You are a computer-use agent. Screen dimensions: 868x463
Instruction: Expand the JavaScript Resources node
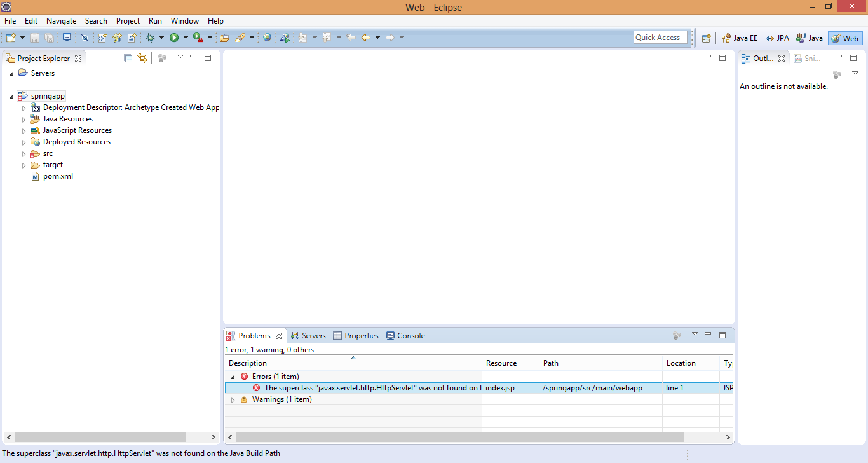click(x=24, y=131)
